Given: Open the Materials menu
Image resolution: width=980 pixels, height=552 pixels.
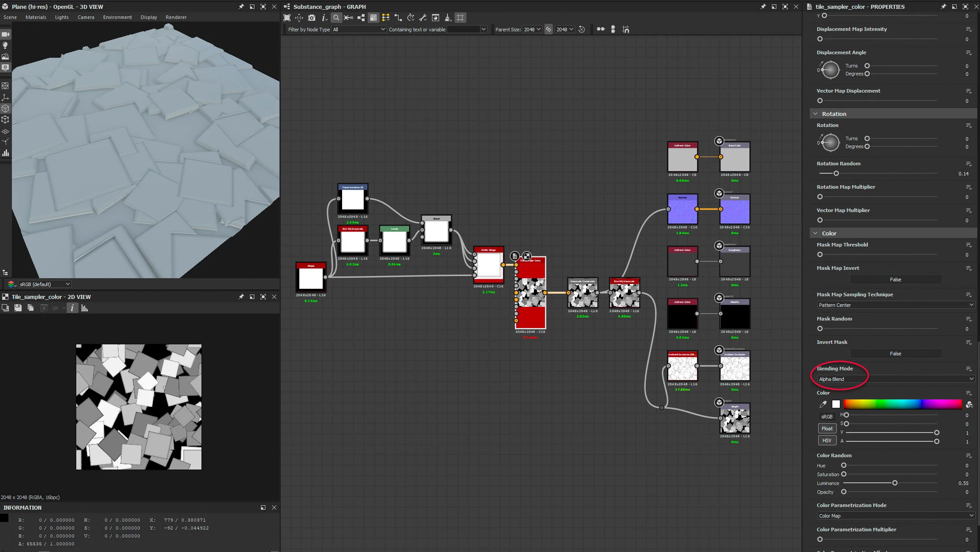Looking at the screenshot, I should [x=36, y=17].
